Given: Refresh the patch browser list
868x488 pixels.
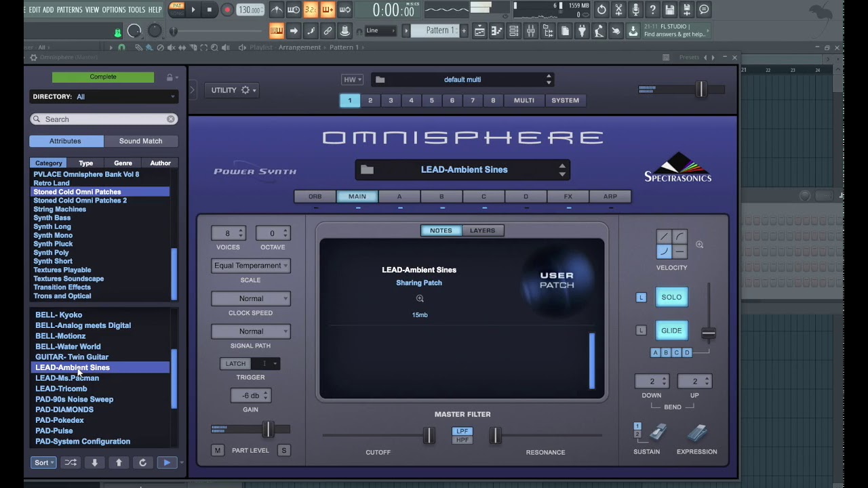Looking at the screenshot, I should (142, 463).
